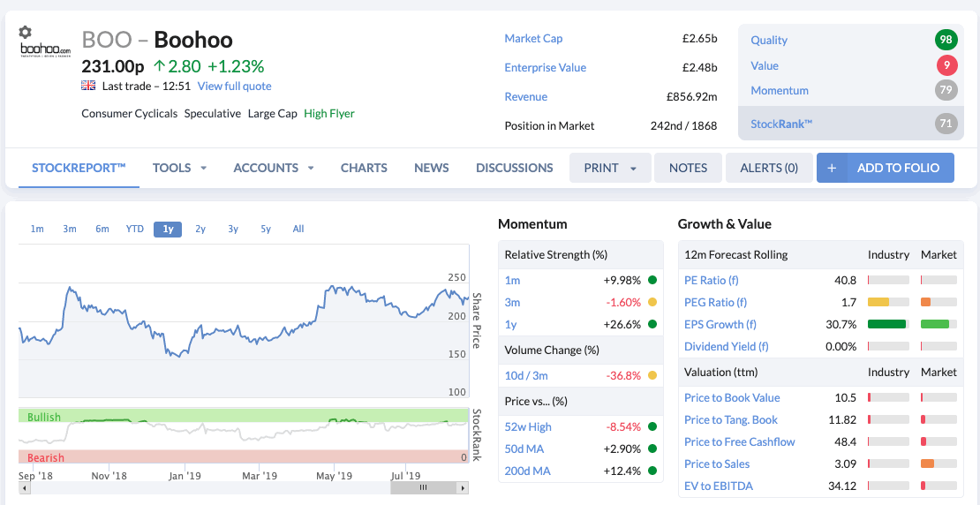
Task: Click the amber dot for 10d / 3m volume
Action: (x=652, y=375)
